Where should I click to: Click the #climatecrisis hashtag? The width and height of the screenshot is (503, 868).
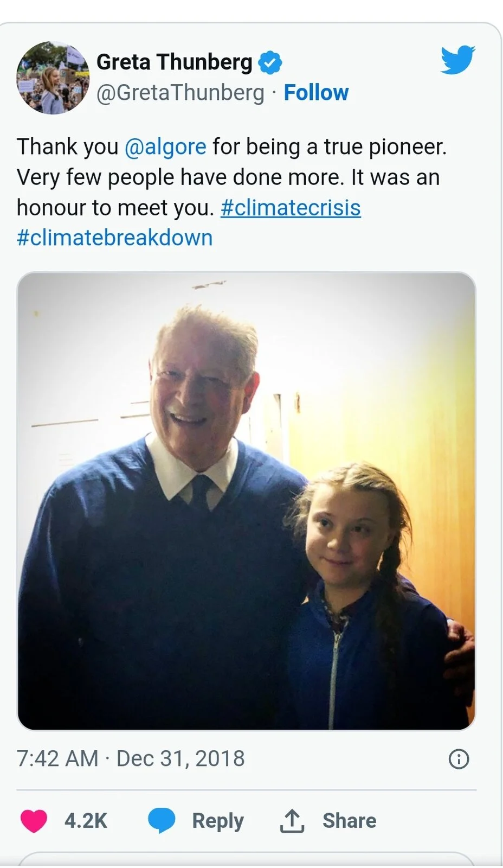[x=291, y=208]
